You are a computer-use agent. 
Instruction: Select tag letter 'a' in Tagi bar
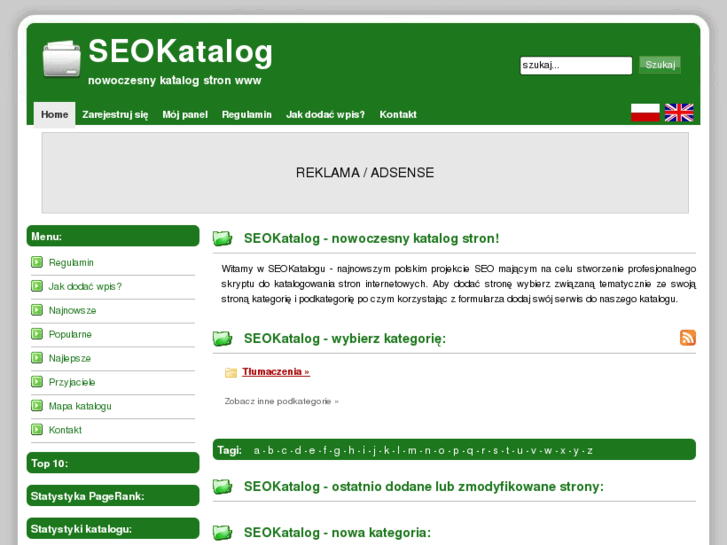click(x=256, y=451)
